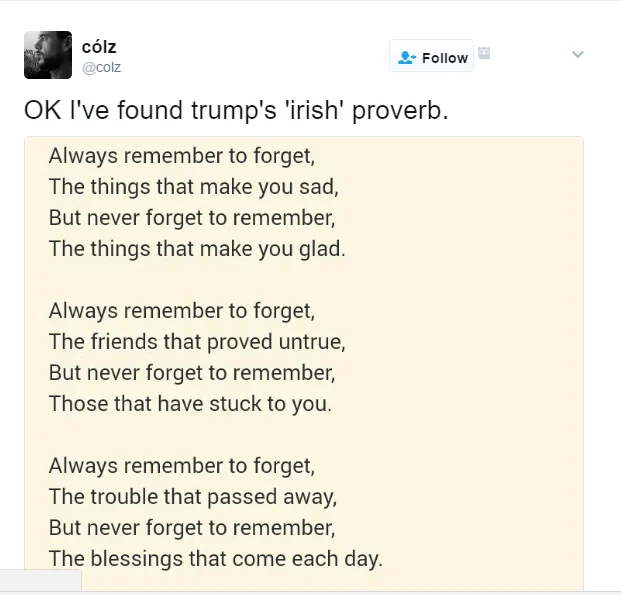Click the line "The friends that proved untrue,"
Viewport: 621px width, 595px height.
(197, 342)
